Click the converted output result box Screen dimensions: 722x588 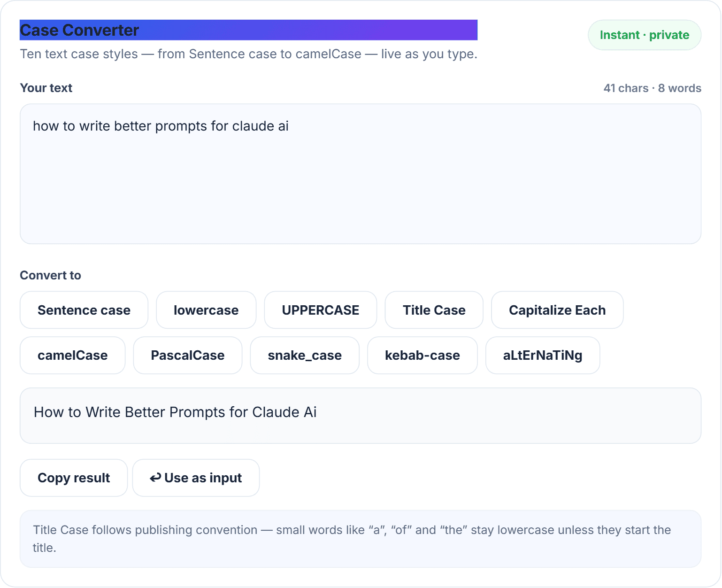click(x=361, y=416)
